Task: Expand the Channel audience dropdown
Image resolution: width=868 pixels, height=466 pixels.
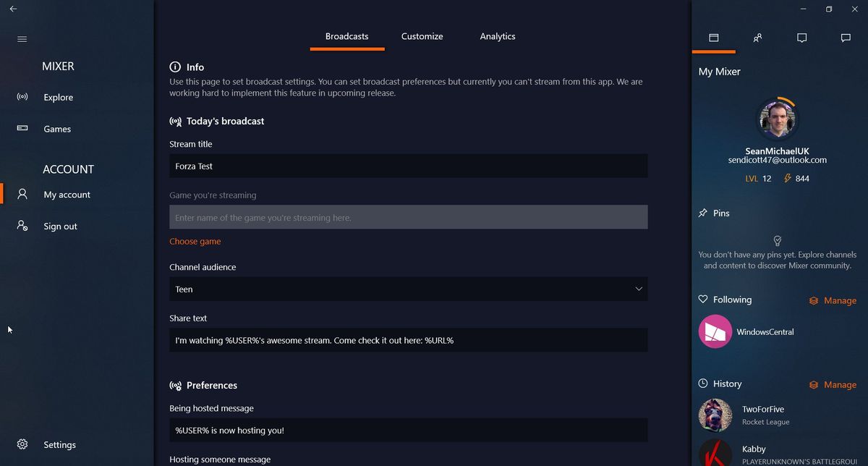Action: click(639, 289)
